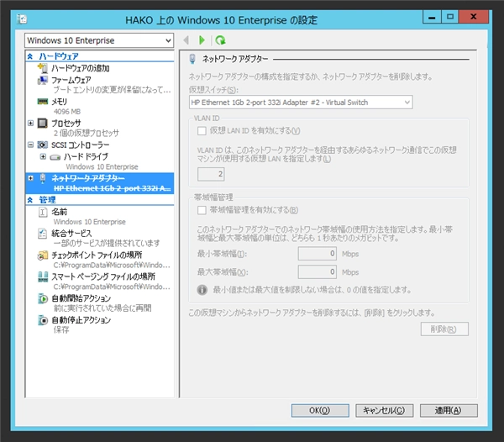Maximize the settings window
This screenshot has width=504, height=442.
(x=450, y=17)
